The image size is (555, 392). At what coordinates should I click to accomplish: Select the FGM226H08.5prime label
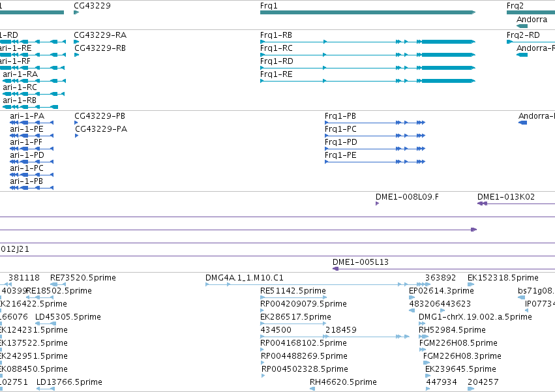458,343
